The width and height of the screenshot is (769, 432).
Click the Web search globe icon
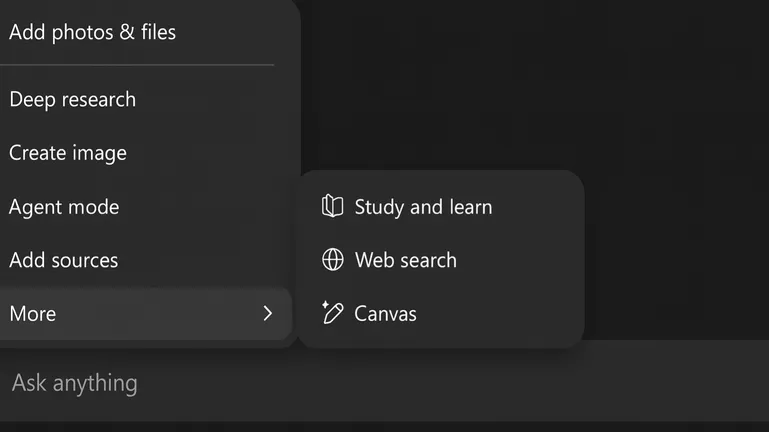(x=332, y=260)
